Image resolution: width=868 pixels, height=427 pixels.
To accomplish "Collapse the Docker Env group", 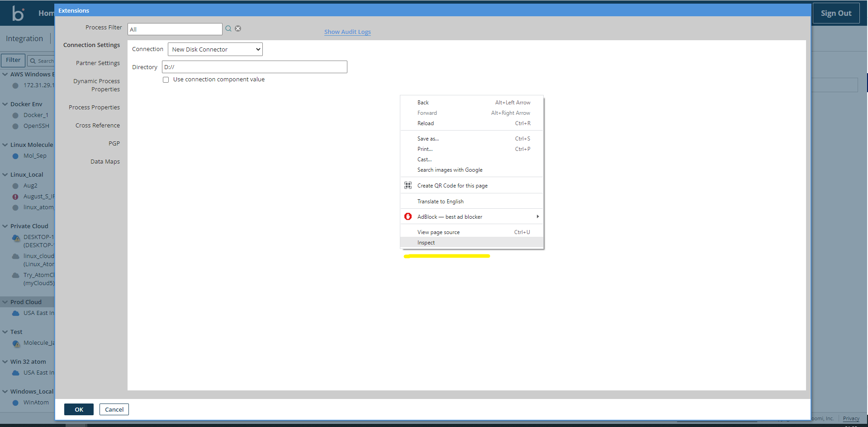I will [5, 104].
